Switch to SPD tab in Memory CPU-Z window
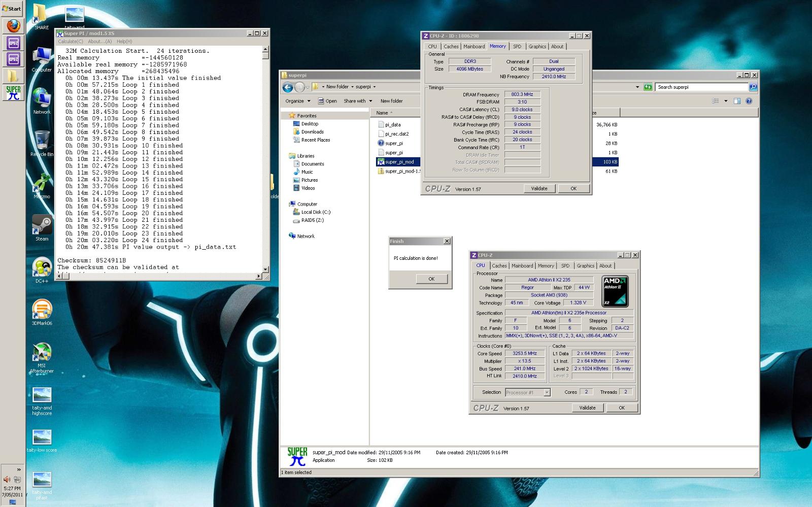Image resolution: width=812 pixels, height=507 pixels. pyautogui.click(x=517, y=46)
